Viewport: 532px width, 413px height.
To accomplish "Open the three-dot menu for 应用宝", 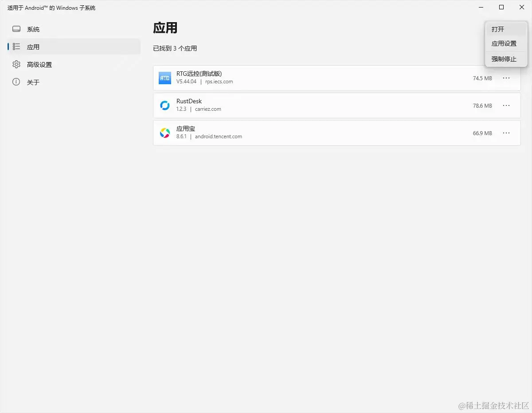I will (506, 133).
